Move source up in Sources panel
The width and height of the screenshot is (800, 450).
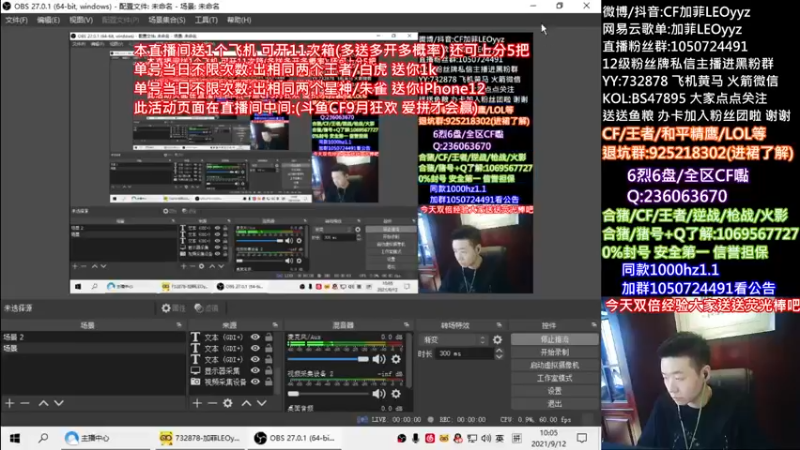[246, 403]
